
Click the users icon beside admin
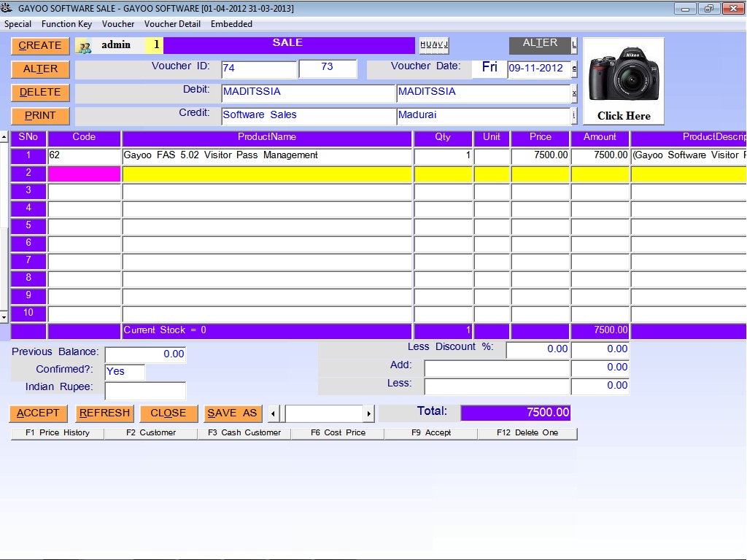85,46
